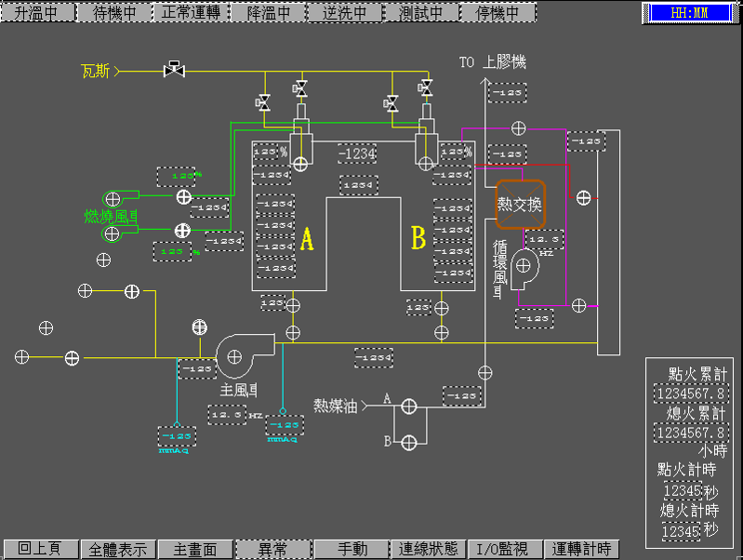Image resolution: width=743 pixels, height=560 pixels.
Task: Click the 熱媒油 pump A symbol
Action: coord(408,406)
